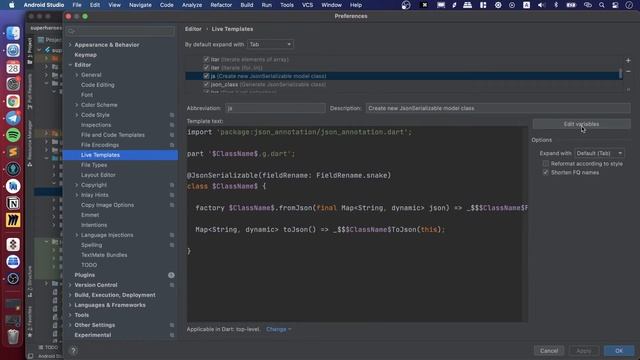Select the TODO settings item
Screen dimensions: 640x360
(89, 265)
